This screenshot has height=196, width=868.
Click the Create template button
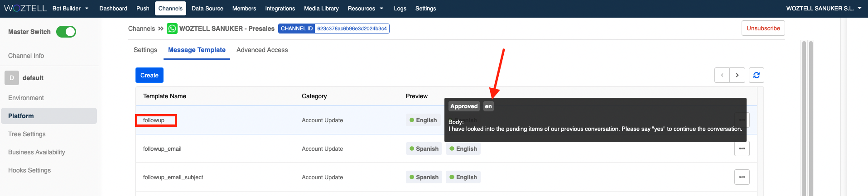(x=149, y=75)
